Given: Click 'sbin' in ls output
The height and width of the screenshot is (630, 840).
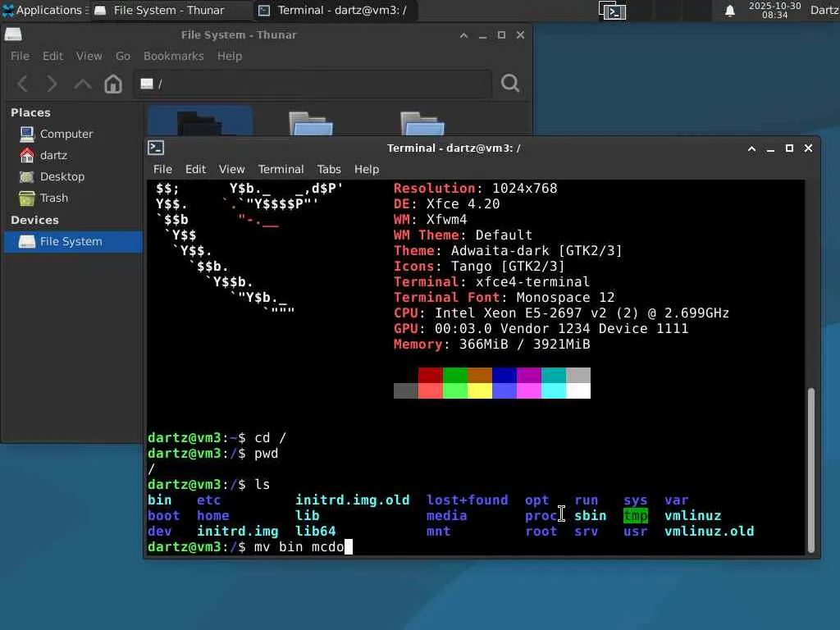Looking at the screenshot, I should click(x=591, y=516).
